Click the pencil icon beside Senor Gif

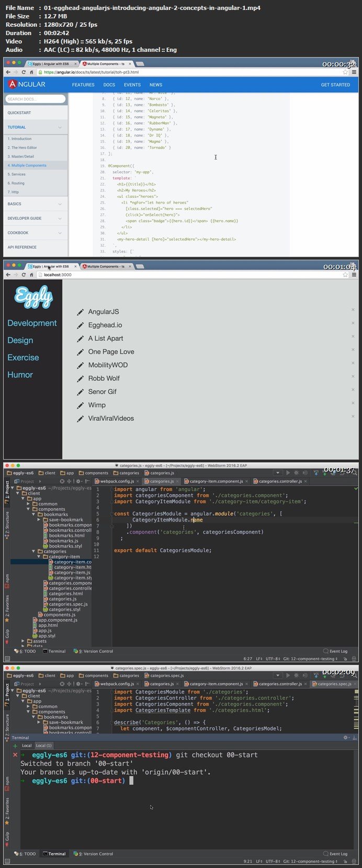pyautogui.click(x=81, y=392)
